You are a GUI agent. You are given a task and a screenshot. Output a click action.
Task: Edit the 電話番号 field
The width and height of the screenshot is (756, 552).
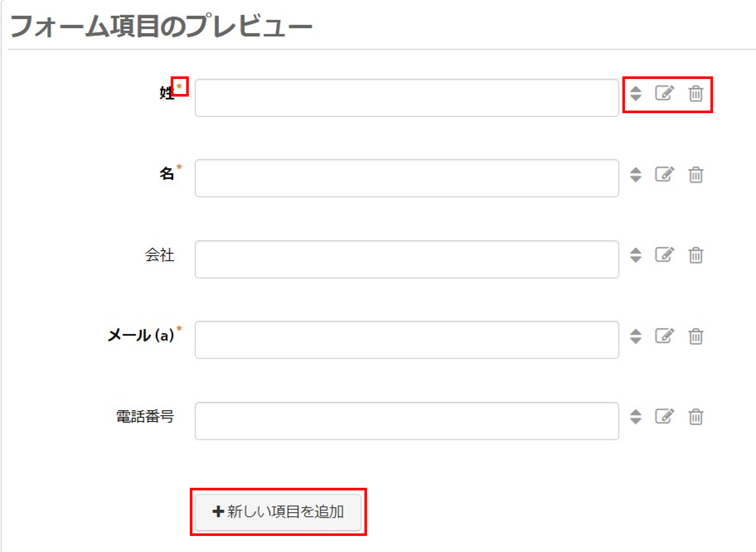pos(664,416)
